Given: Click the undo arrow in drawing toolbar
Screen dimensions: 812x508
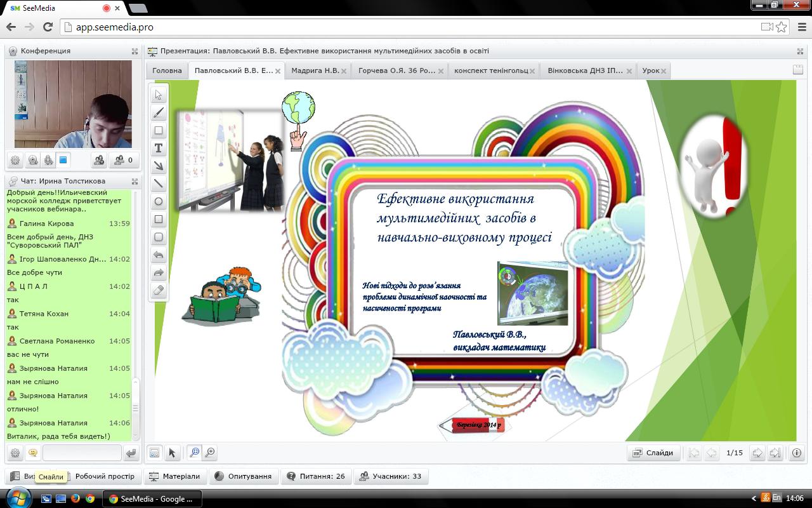Looking at the screenshot, I should [x=159, y=255].
